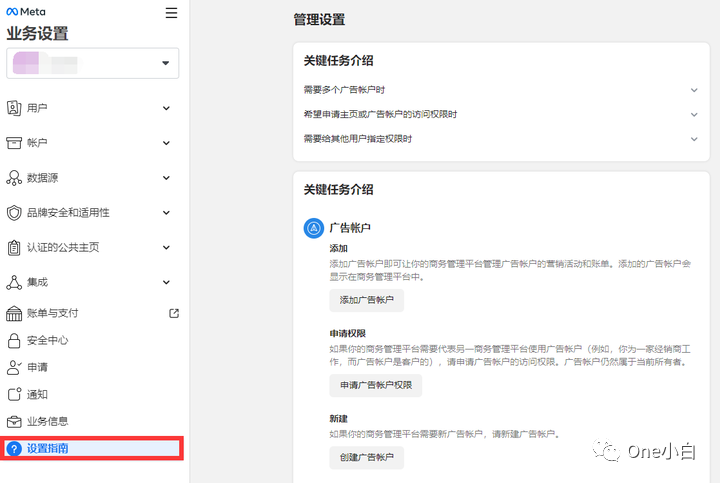Click the 安全中心 lock icon

point(14,341)
